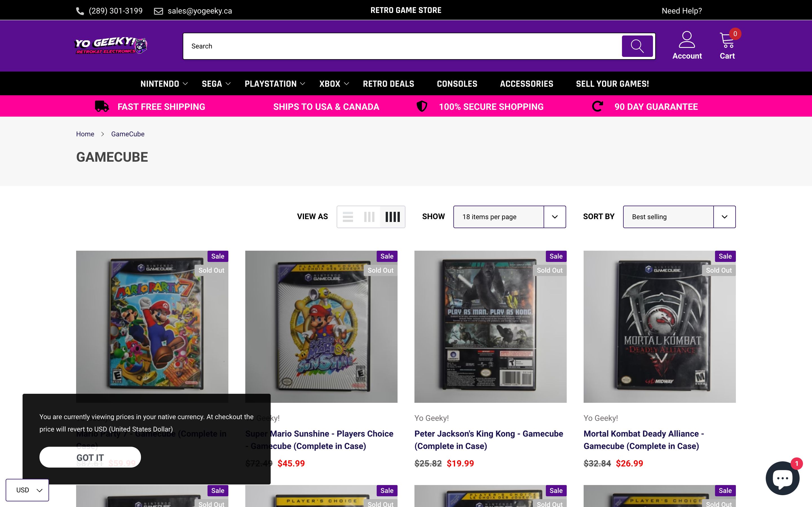Click the secure shopping shield icon
The height and width of the screenshot is (507, 812).
422,106
